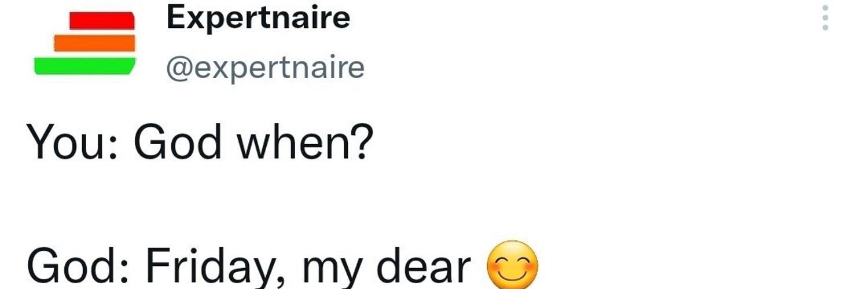Viewport: 868px width, 289px height.
Task: Open the three-dot more options menu
Action: point(825,18)
